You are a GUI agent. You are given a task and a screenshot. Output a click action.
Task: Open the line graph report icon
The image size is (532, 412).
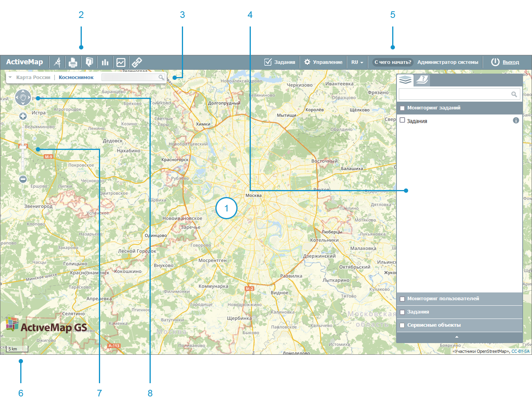[x=121, y=62]
